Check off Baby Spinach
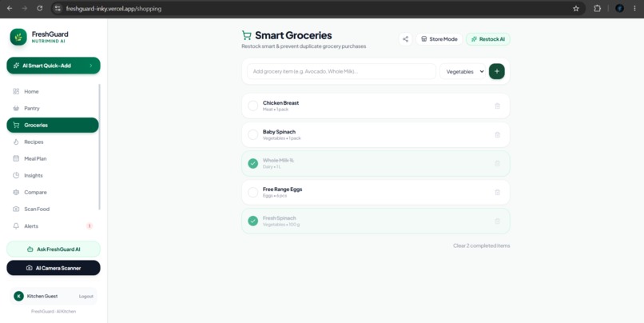 pos(253,135)
